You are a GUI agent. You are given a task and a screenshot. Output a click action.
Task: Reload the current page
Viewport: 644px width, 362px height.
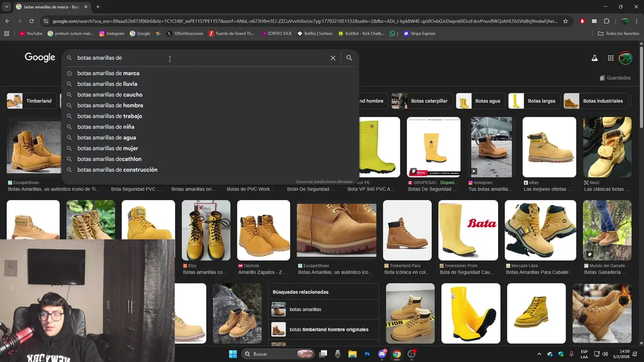(x=31, y=21)
